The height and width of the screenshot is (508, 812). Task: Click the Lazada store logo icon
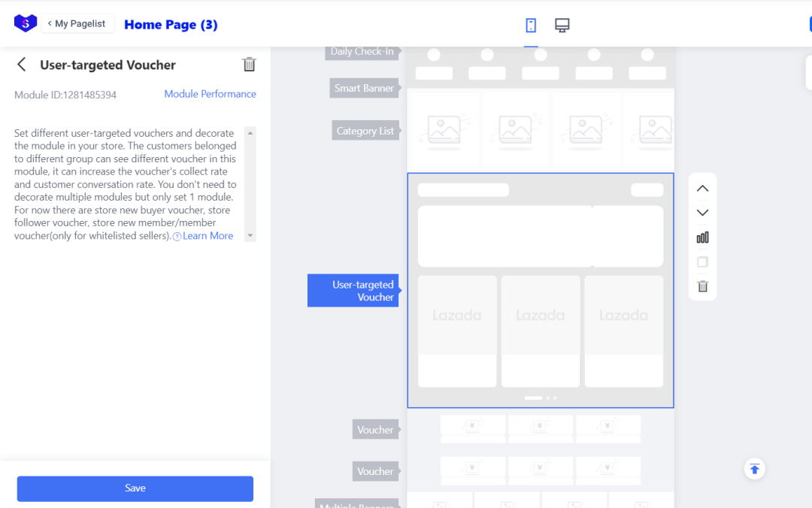coord(26,23)
